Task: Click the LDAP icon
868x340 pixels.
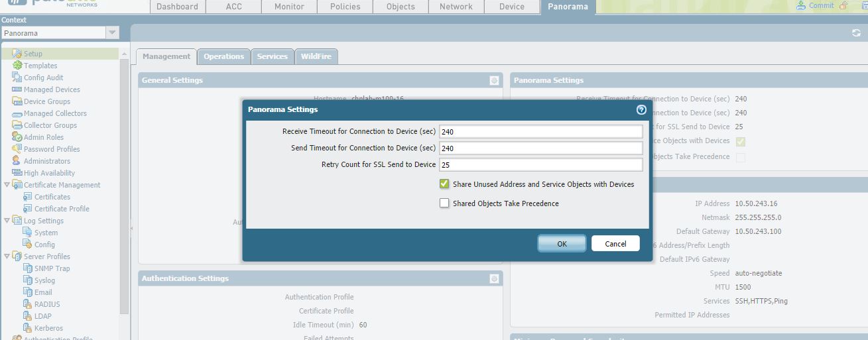Action: [28, 316]
